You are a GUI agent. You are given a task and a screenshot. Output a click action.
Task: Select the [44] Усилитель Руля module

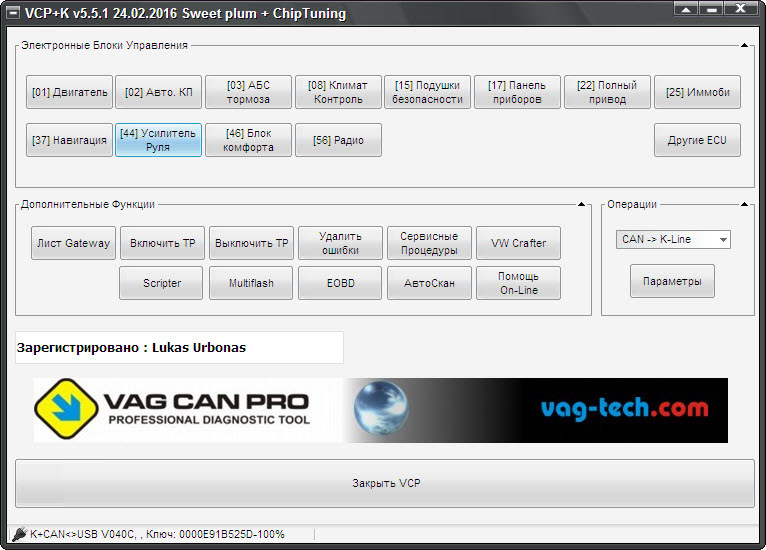pos(158,140)
